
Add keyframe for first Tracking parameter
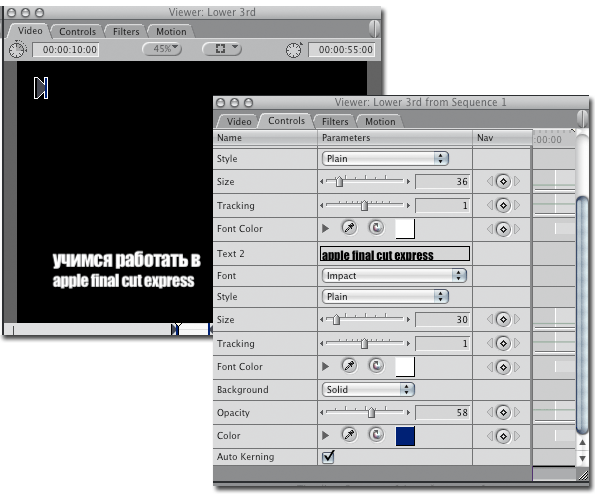click(x=503, y=205)
